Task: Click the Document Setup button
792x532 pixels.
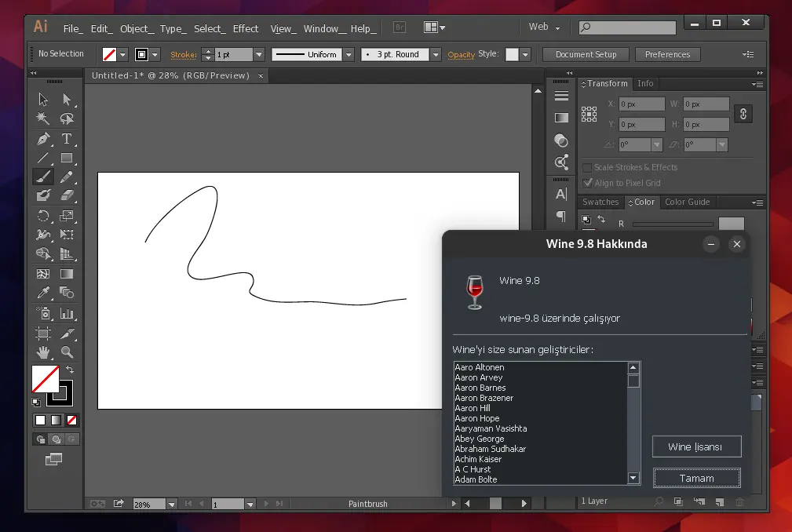Action: point(586,54)
